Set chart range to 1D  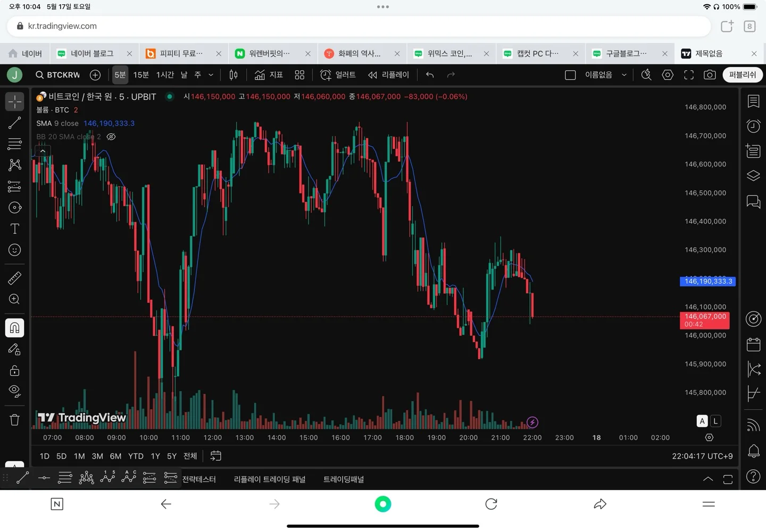[x=45, y=456]
